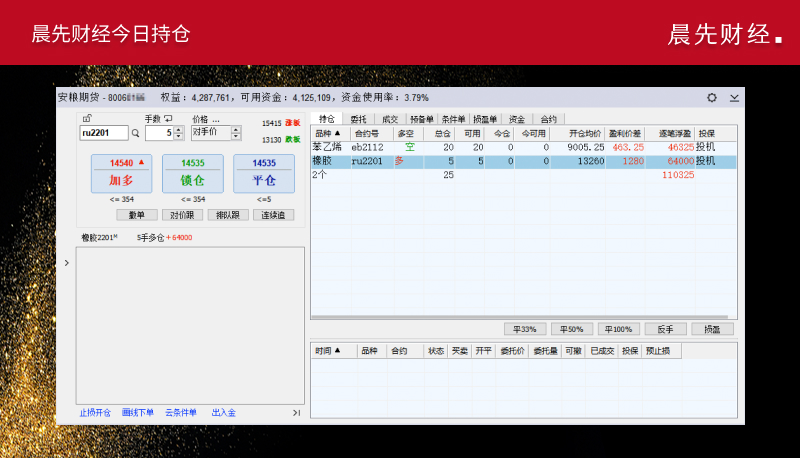800x458 pixels.
Task: Click the 锁仓 lock position button
Action: tap(193, 173)
